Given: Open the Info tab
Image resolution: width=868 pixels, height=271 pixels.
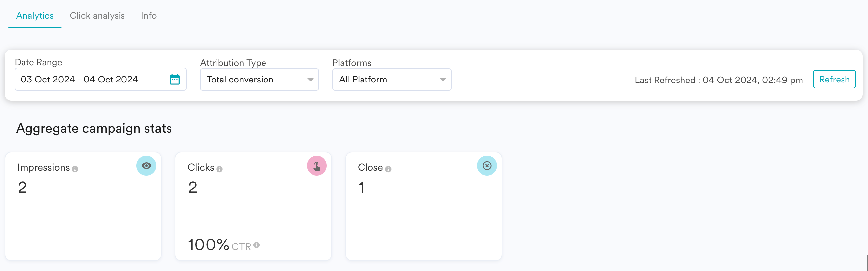Looking at the screenshot, I should 149,16.
